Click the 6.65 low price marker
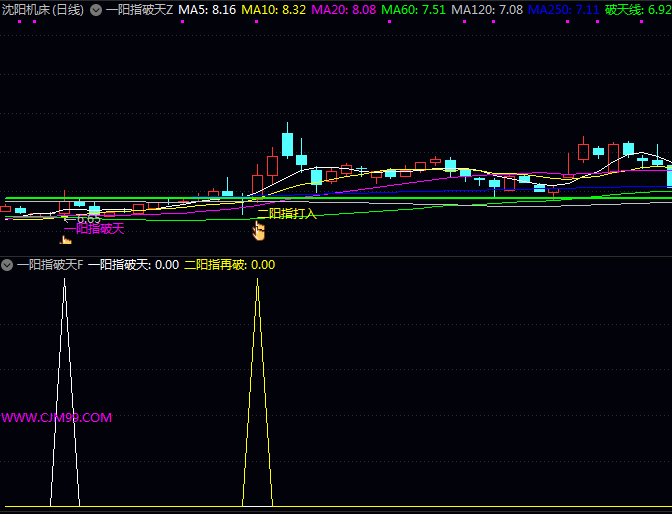 pyautogui.click(x=83, y=217)
